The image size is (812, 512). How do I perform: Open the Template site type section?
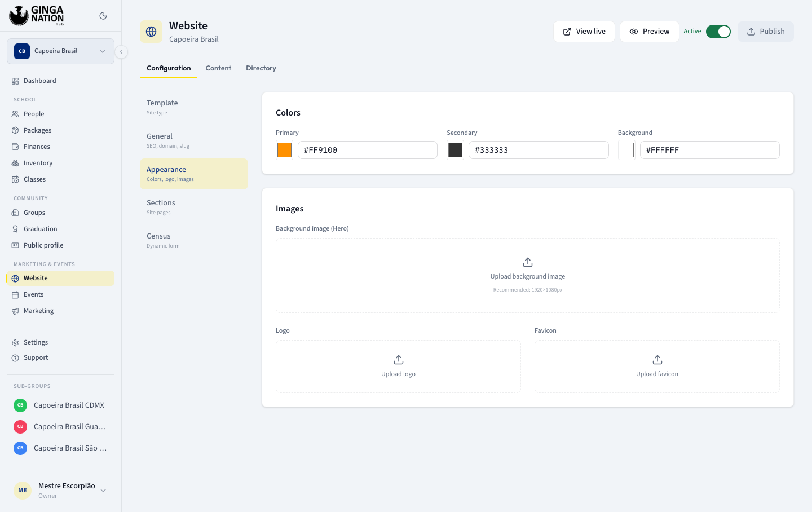pos(194,107)
